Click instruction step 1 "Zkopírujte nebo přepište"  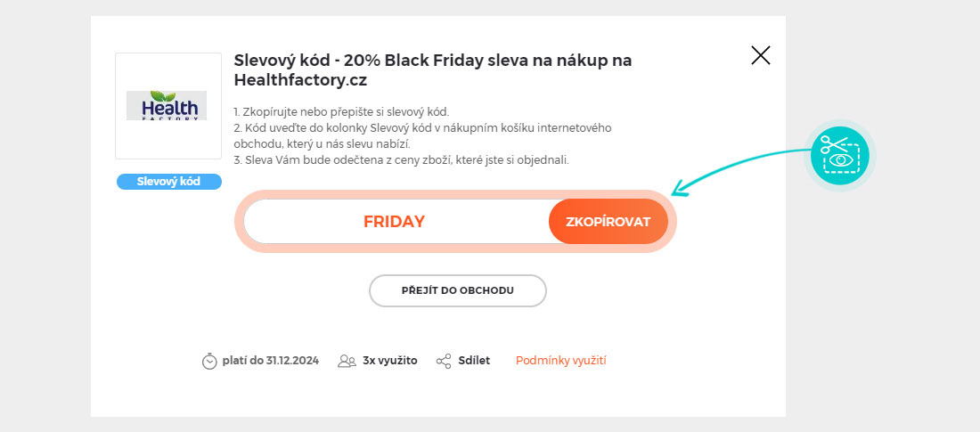[x=341, y=112]
